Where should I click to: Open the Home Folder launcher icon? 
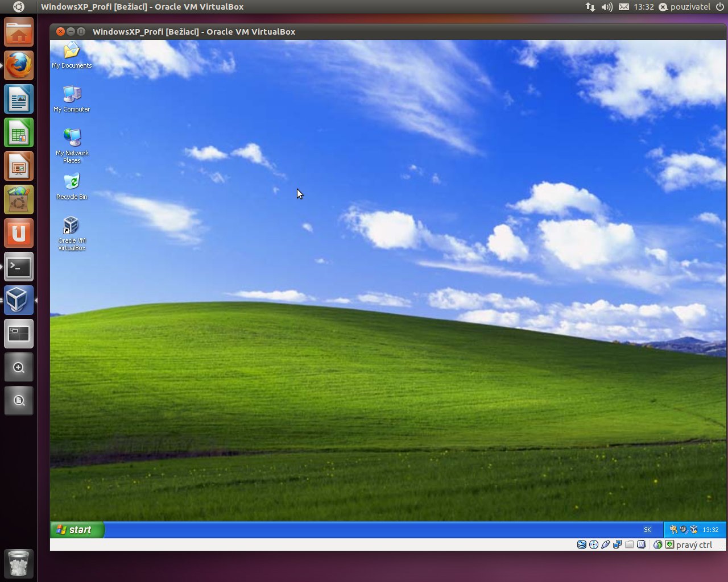(x=19, y=32)
